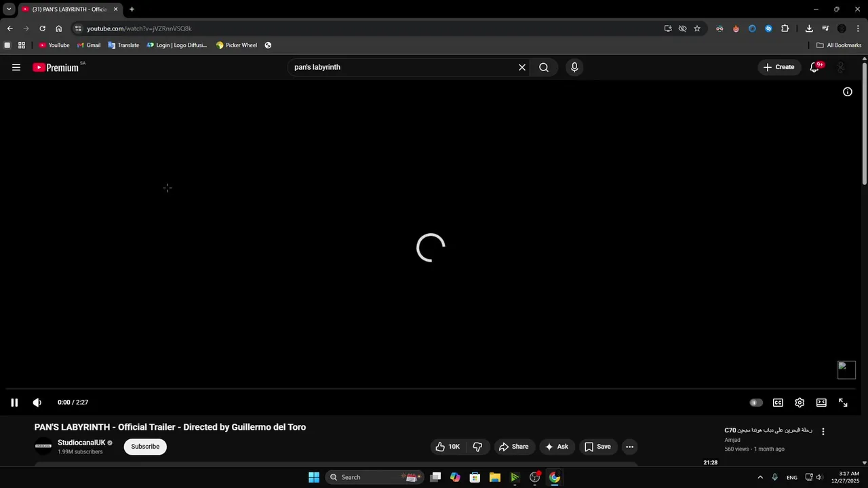Open the Picker Wheel bookmark
The image size is (868, 488).
236,45
